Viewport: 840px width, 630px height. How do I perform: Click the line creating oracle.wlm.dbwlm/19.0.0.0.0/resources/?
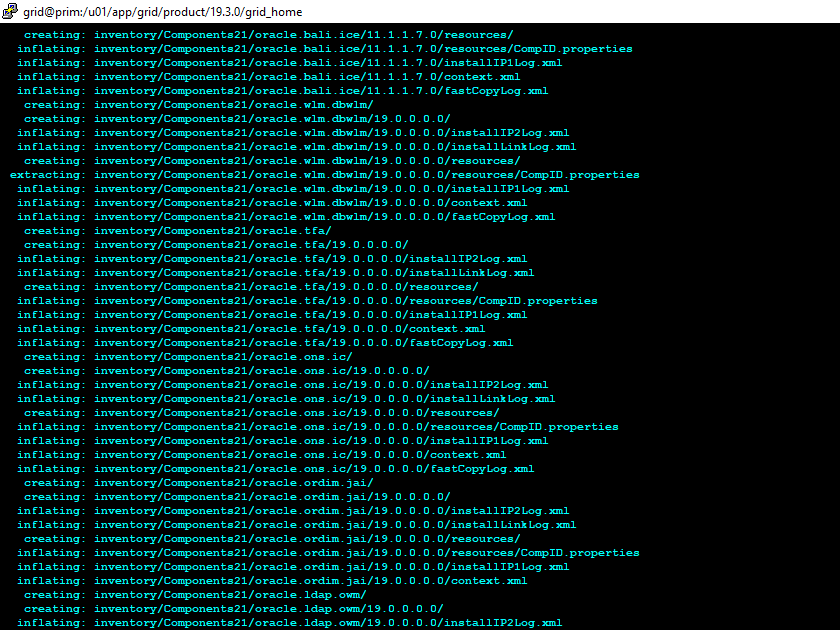pos(272,161)
